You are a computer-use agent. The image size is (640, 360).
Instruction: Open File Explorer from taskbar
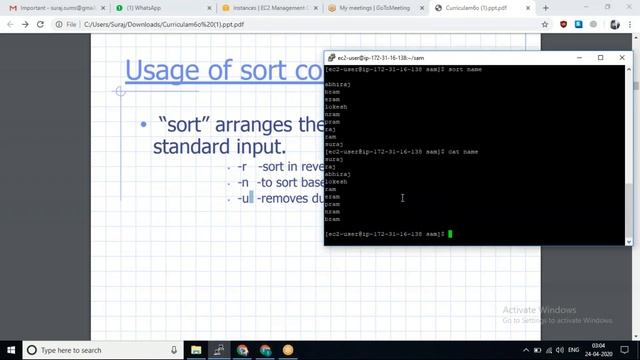(x=196, y=350)
